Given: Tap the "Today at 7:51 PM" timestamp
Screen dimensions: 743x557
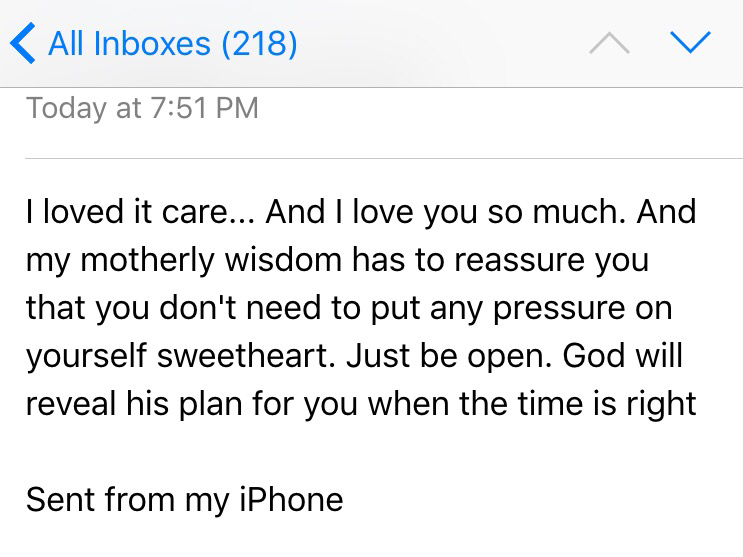Looking at the screenshot, I should point(142,108).
